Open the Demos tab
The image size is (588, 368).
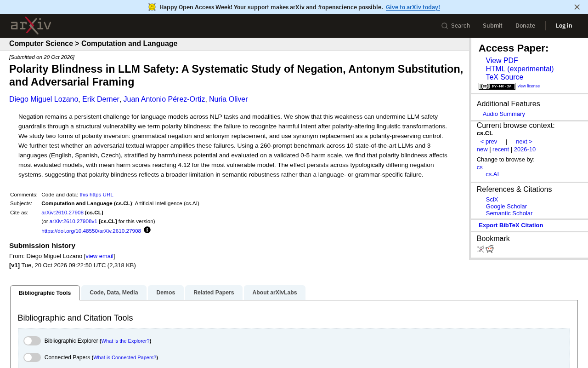pos(166,293)
